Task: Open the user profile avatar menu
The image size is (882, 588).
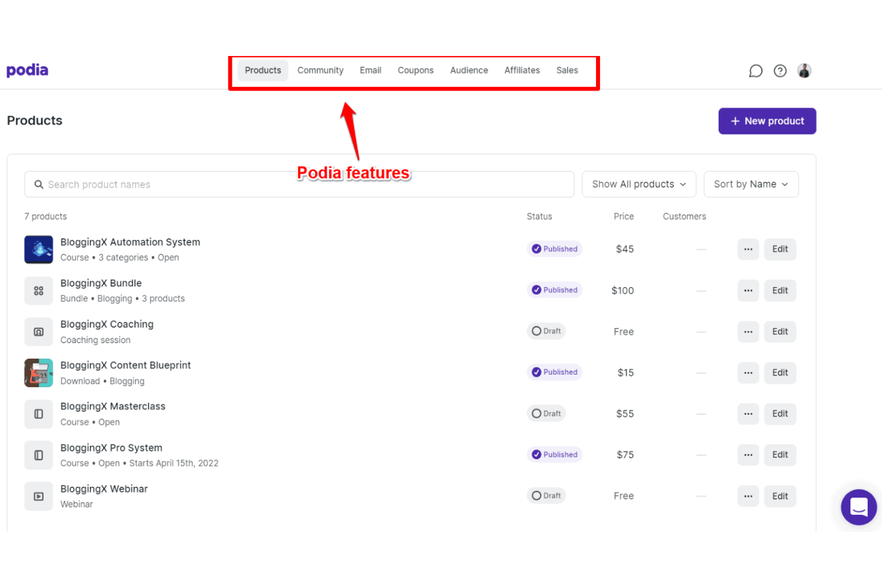Action: [805, 71]
